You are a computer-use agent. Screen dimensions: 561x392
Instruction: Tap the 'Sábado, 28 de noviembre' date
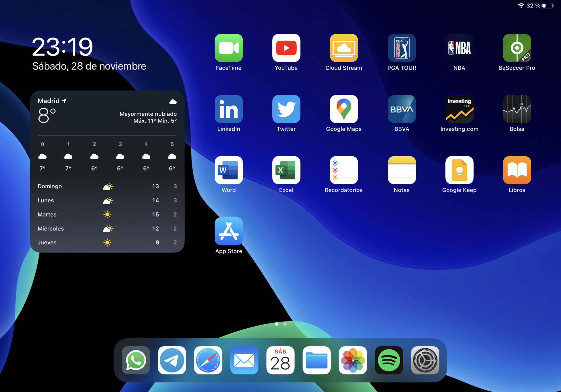point(89,66)
